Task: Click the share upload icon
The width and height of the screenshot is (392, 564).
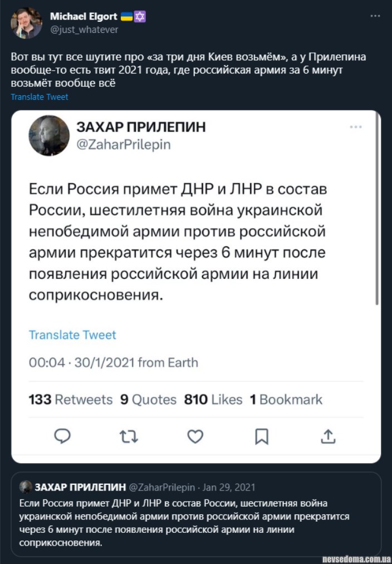Action: pyautogui.click(x=329, y=436)
